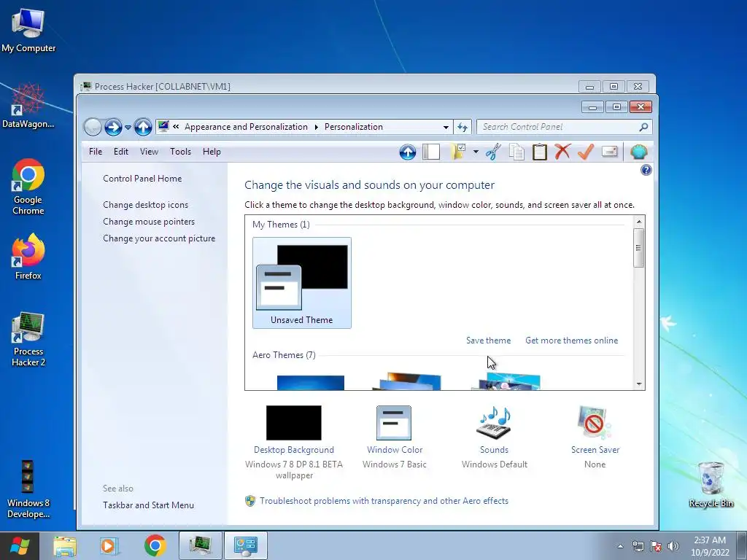Select the Firefox desktop icon

pos(28,257)
